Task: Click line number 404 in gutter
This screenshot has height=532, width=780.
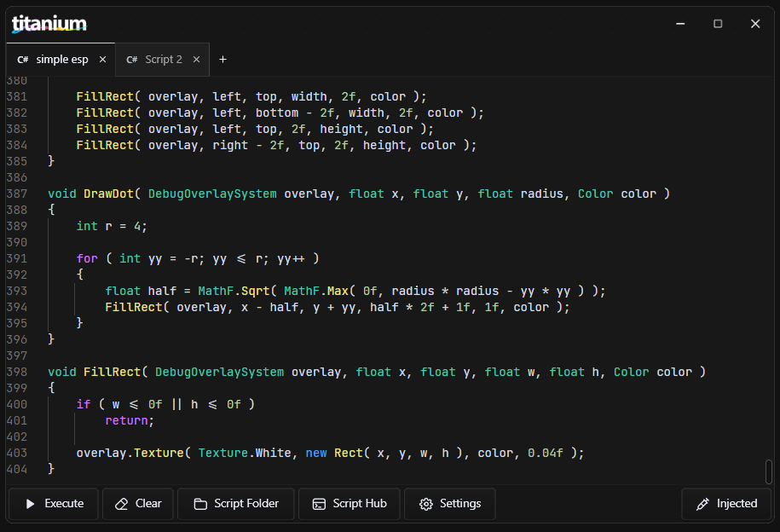Action: (17, 469)
